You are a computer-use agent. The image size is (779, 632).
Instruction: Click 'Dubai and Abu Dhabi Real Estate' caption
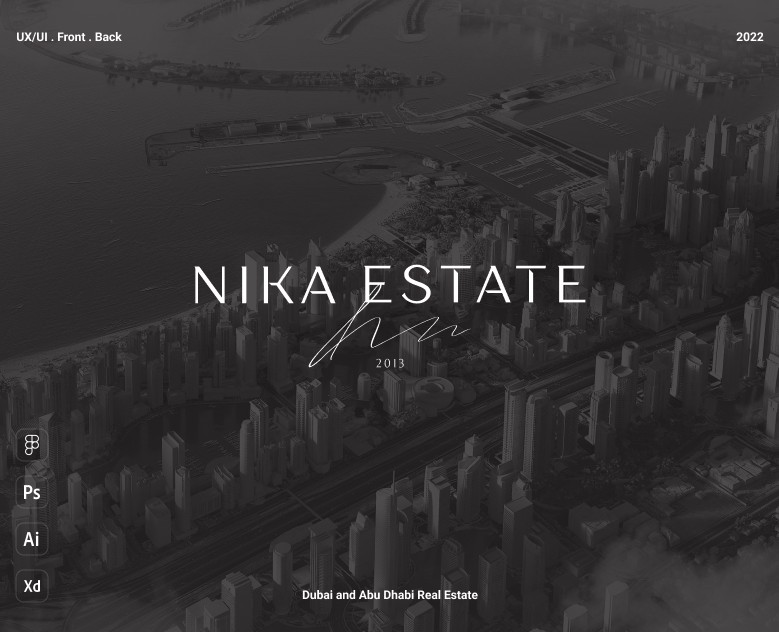click(x=390, y=595)
